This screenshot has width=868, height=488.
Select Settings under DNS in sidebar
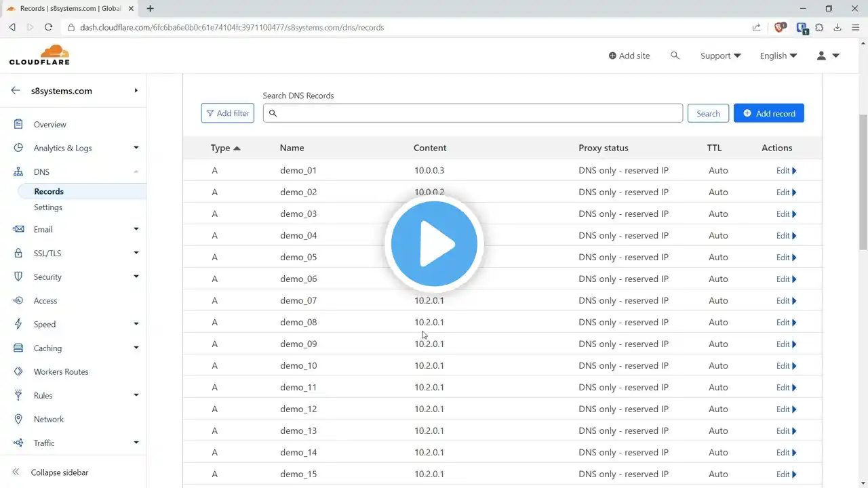48,207
